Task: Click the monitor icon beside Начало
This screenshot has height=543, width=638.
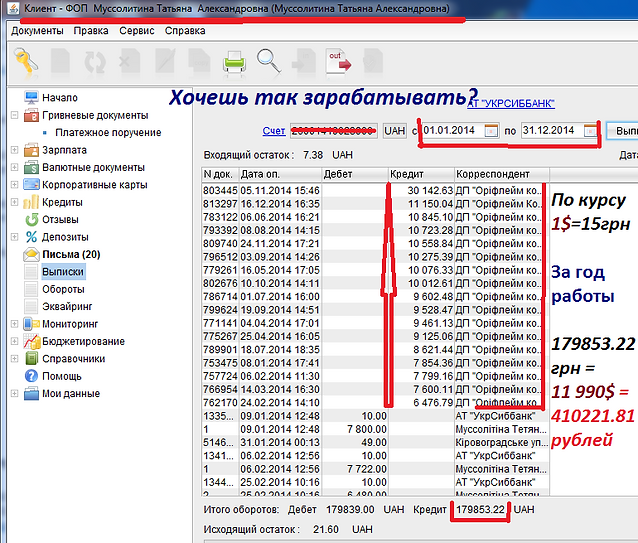Action: [x=31, y=98]
